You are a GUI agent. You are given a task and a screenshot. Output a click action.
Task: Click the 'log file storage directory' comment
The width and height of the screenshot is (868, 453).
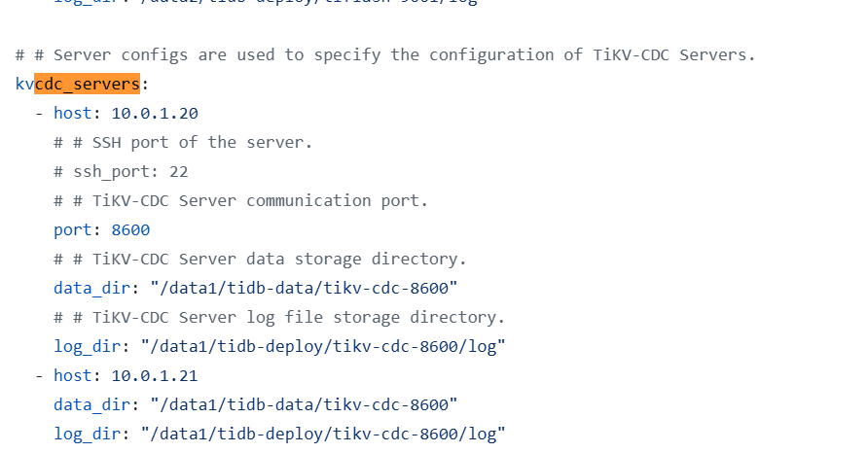click(280, 317)
